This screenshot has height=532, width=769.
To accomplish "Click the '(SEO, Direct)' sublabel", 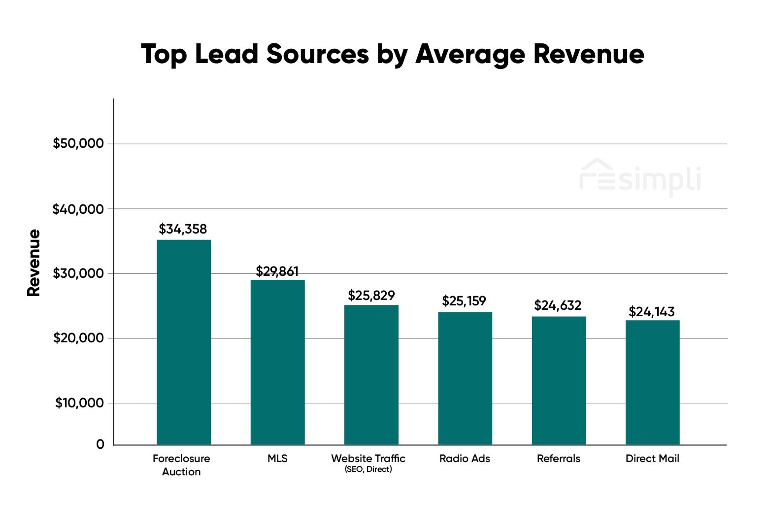I will point(368,469).
